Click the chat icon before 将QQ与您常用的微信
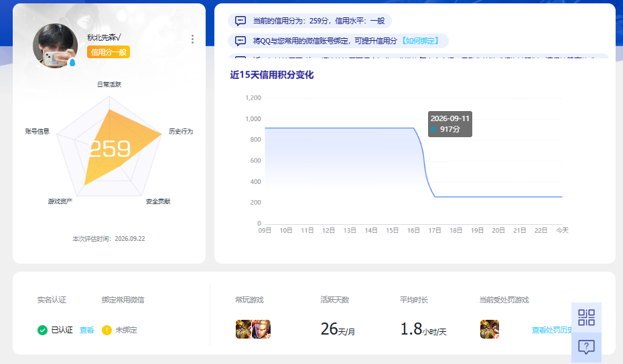623x364 pixels. (240, 41)
